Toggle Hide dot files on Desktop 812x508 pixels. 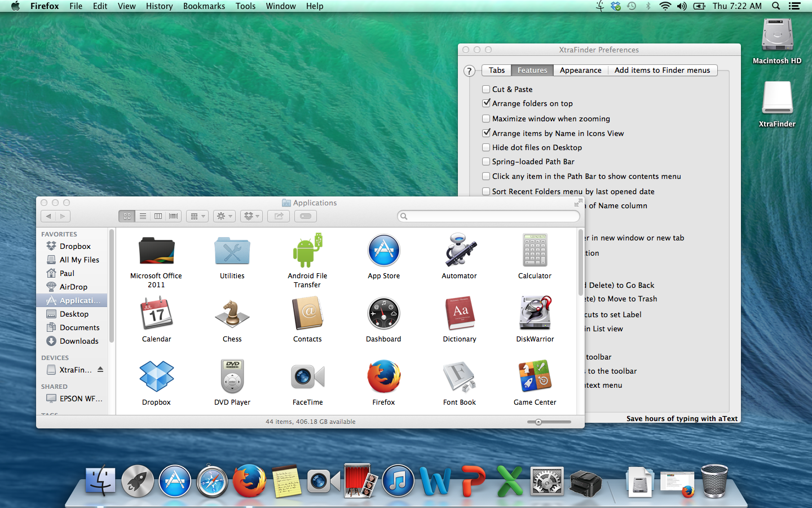[x=486, y=147]
